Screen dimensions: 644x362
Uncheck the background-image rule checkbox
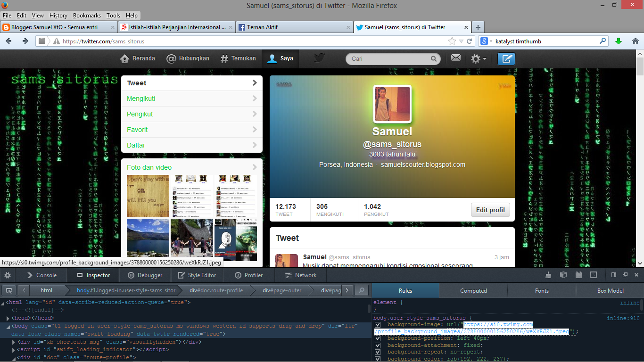click(x=378, y=325)
